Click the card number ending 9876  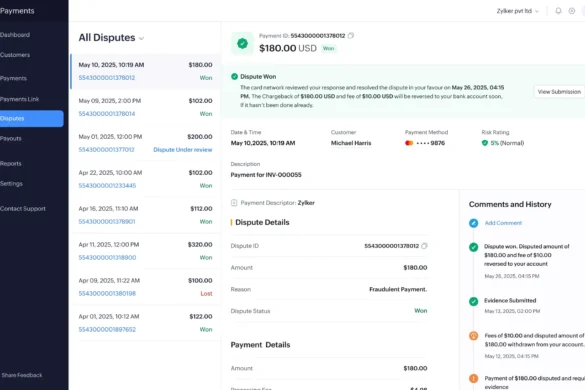pyautogui.click(x=431, y=143)
